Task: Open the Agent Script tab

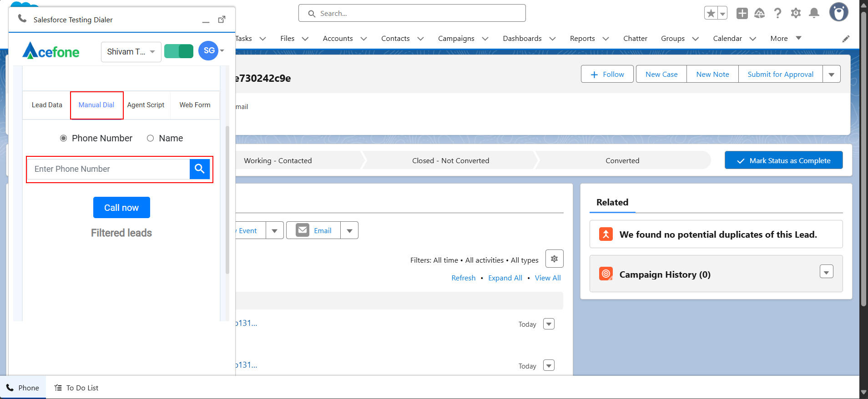Action: pyautogui.click(x=146, y=105)
